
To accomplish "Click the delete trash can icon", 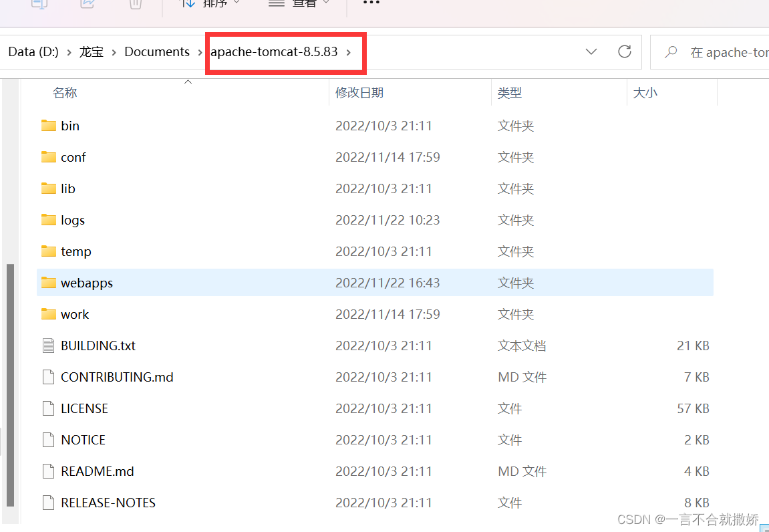I will pyautogui.click(x=136, y=4).
